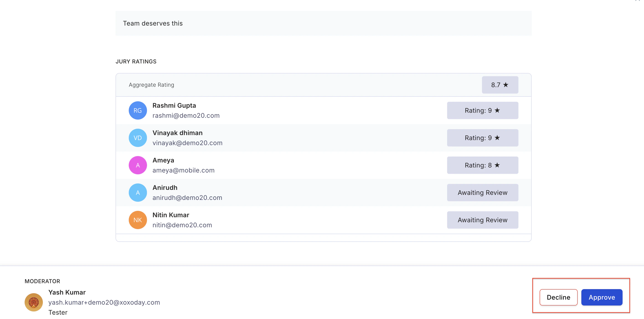Click the moderator name Yash Kumar

[x=67, y=292]
